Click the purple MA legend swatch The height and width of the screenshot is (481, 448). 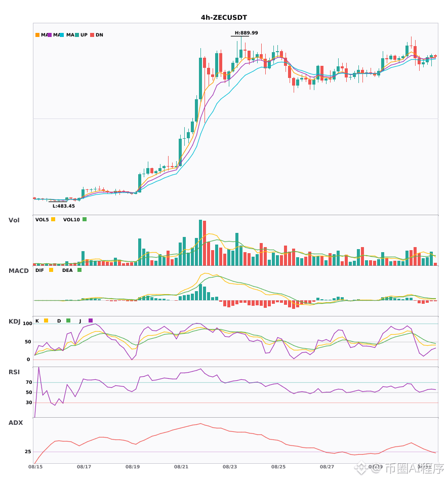(x=50, y=35)
